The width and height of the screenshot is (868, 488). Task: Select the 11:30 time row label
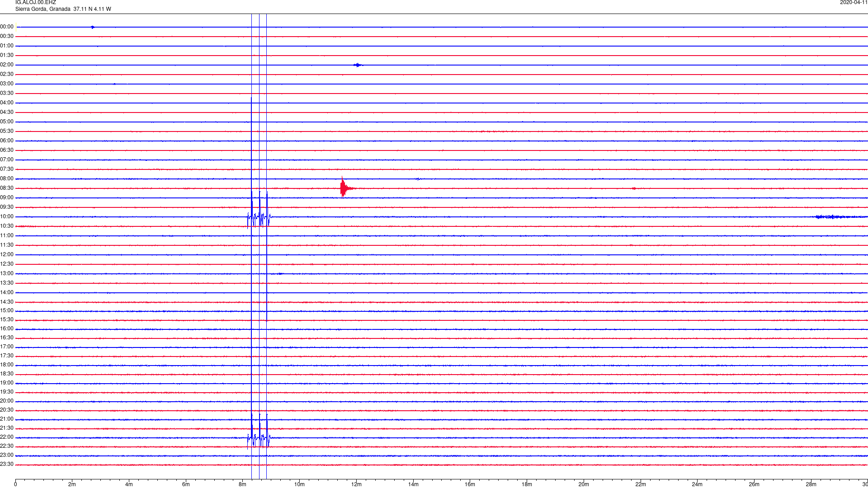pos(7,245)
